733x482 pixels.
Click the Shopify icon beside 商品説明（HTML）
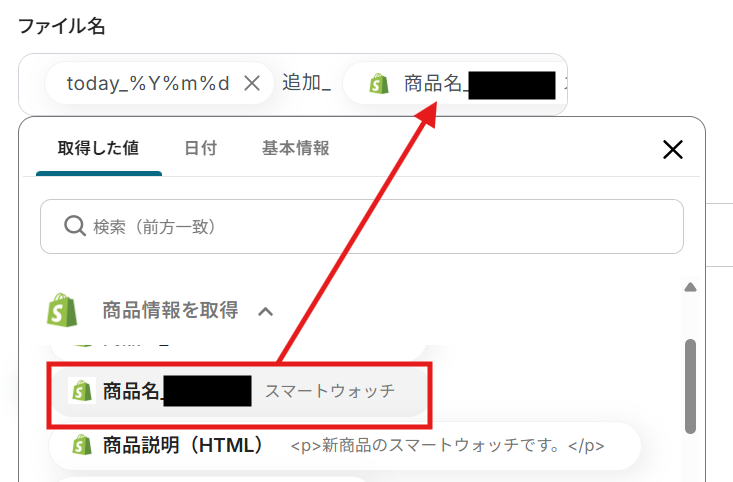(82, 445)
